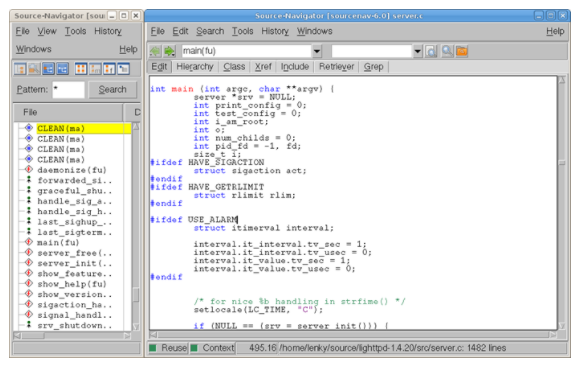Click the symbol list vertical scrollbar thumb
Image resolution: width=584 pixels, height=369 pixels.
pos(136,294)
